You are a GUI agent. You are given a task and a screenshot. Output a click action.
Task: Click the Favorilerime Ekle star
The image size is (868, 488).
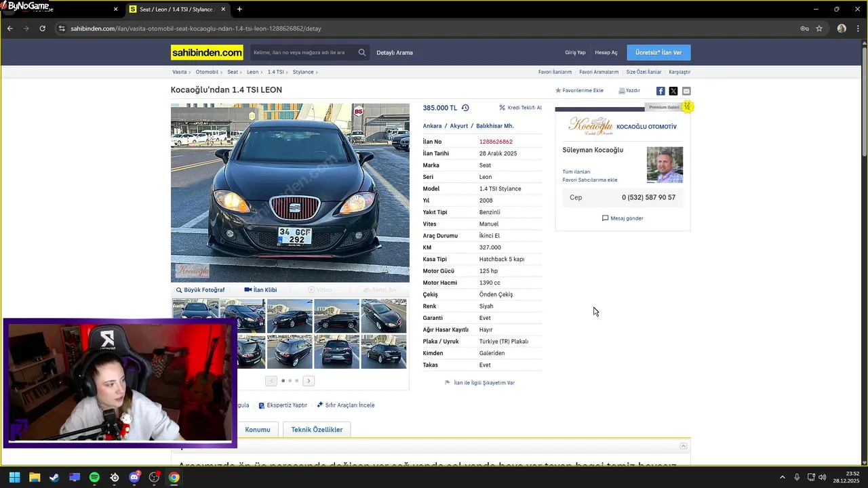[558, 91]
